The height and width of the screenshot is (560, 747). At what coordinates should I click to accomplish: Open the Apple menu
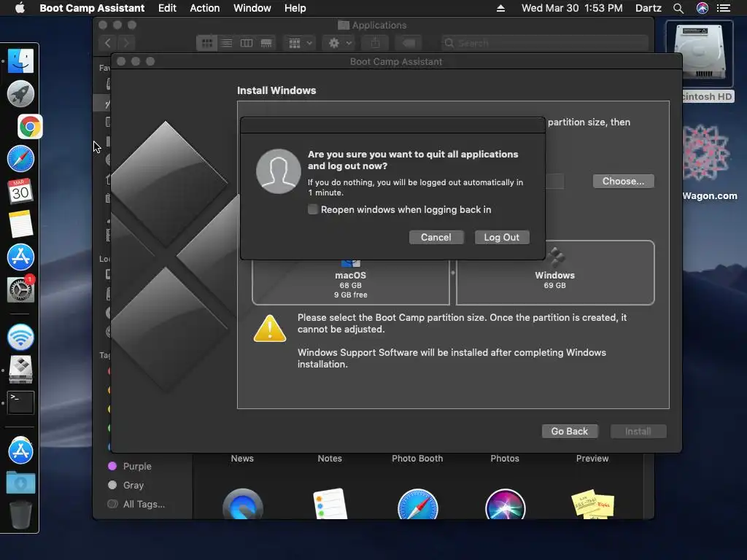(x=20, y=7)
